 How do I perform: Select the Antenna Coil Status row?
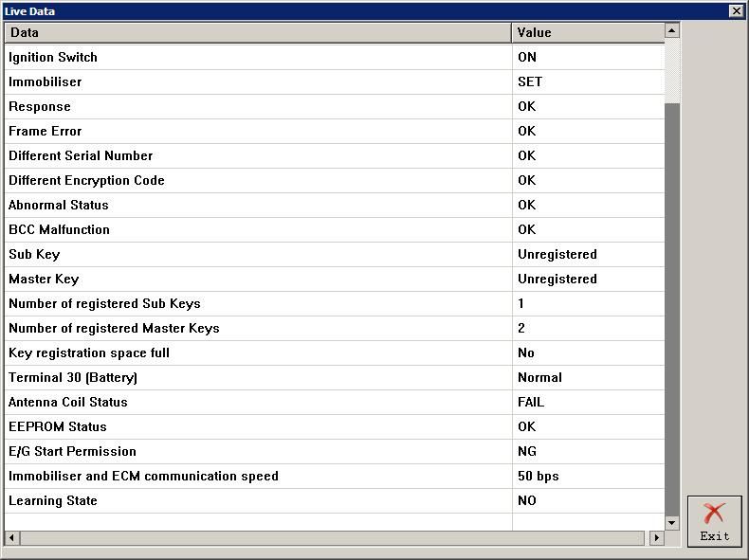[x=335, y=403]
